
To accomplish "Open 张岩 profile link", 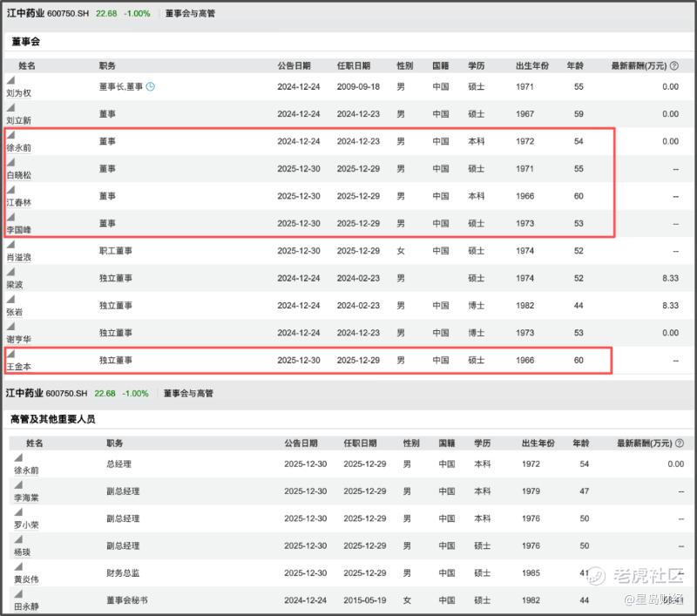I will pyautogui.click(x=15, y=312).
